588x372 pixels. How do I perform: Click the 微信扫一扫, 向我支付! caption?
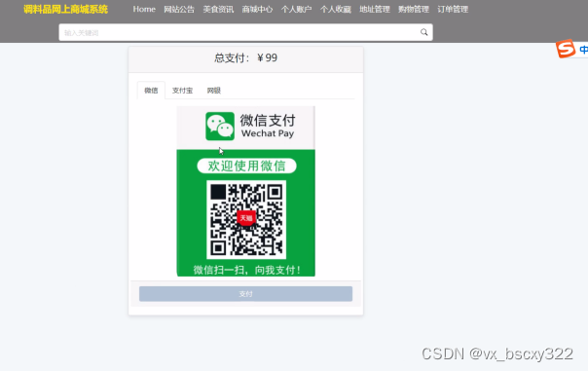(246, 270)
